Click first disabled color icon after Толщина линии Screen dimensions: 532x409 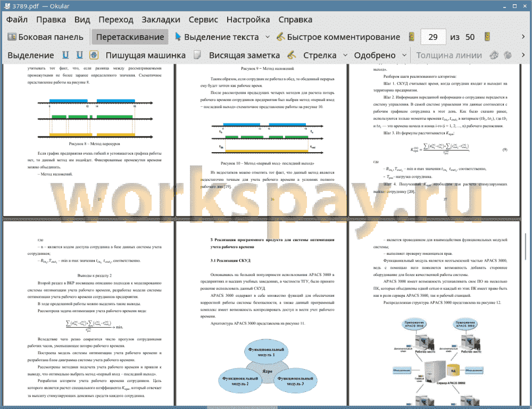pos(494,55)
